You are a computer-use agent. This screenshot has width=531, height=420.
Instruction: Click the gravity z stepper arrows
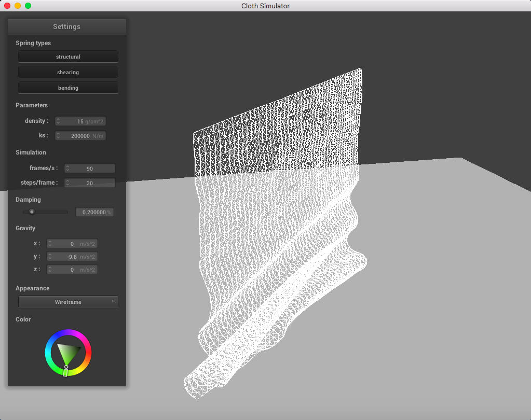50,270
